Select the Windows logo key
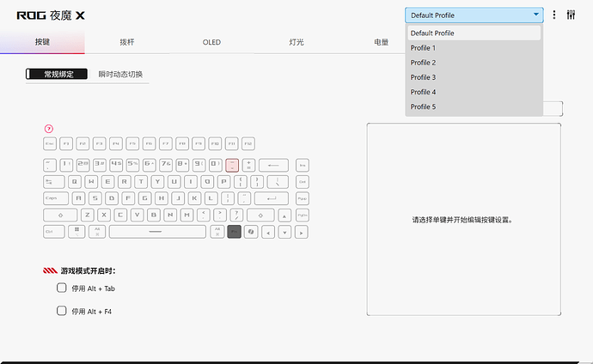Image resolution: width=593 pixels, height=364 pixels. (77, 232)
